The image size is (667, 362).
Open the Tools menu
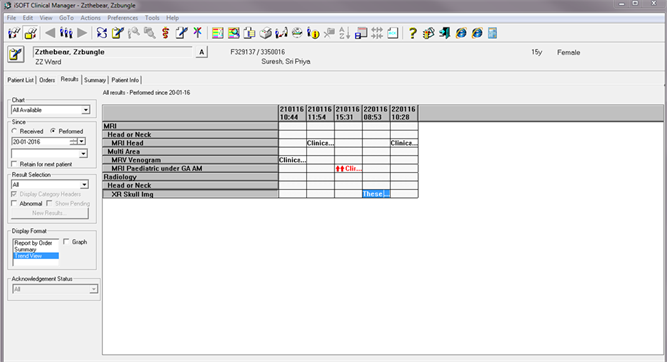tap(152, 18)
